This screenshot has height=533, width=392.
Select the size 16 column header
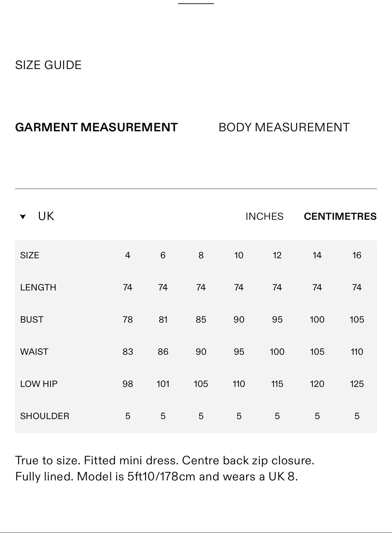(357, 255)
